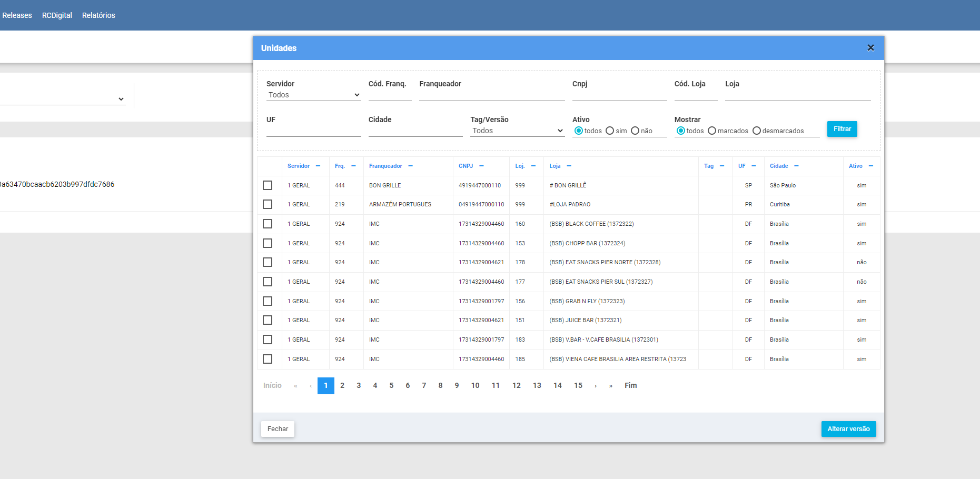This screenshot has height=479, width=980.
Task: Go to page 15
Action: point(578,386)
